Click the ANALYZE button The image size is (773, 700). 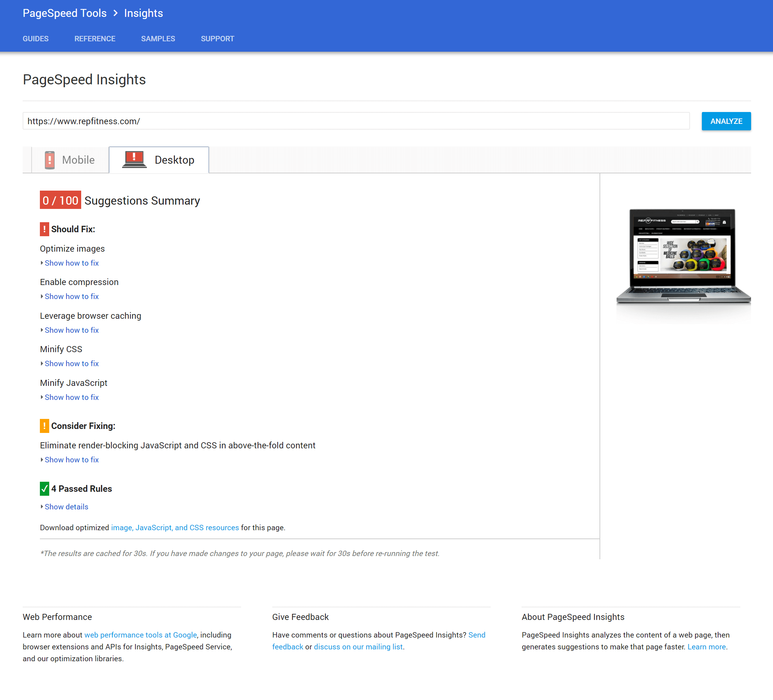tap(726, 121)
